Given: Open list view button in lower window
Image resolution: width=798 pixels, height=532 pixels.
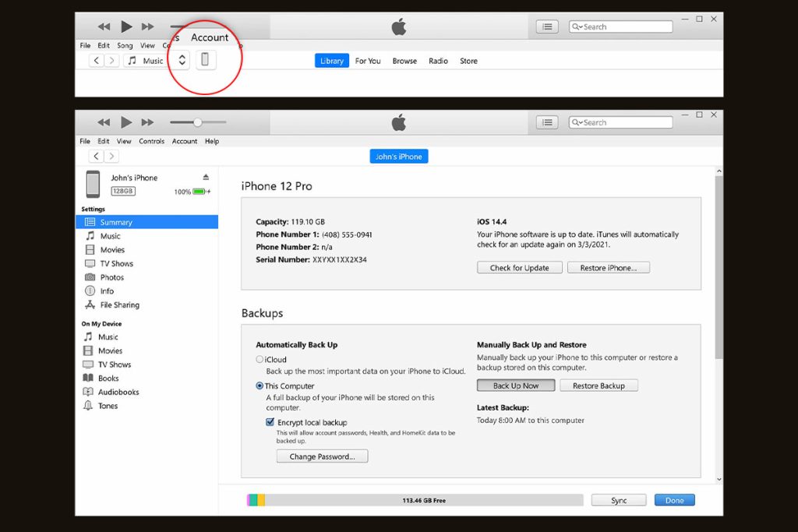Looking at the screenshot, I should pyautogui.click(x=547, y=122).
